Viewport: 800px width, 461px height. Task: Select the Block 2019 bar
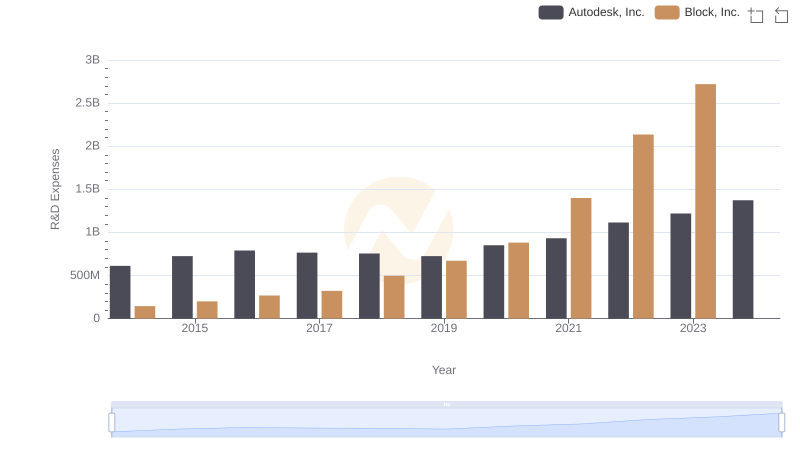pyautogui.click(x=456, y=289)
